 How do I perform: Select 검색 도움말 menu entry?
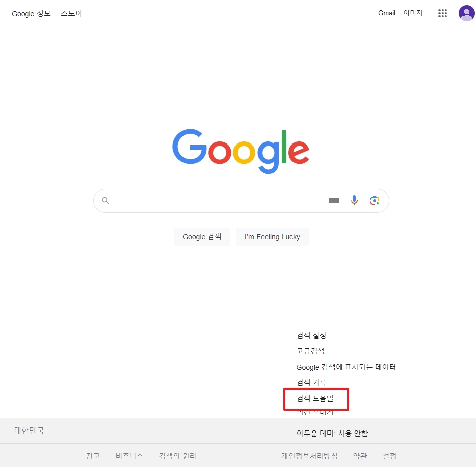tap(315, 398)
